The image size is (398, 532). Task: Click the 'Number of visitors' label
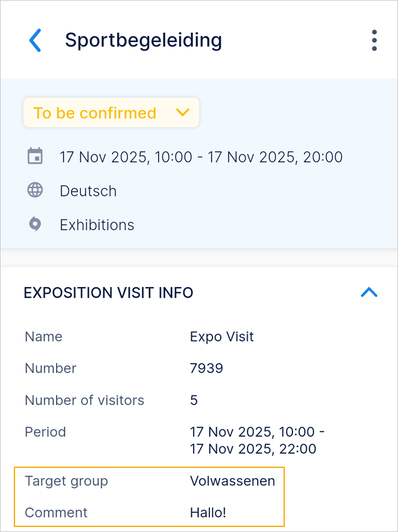84,400
